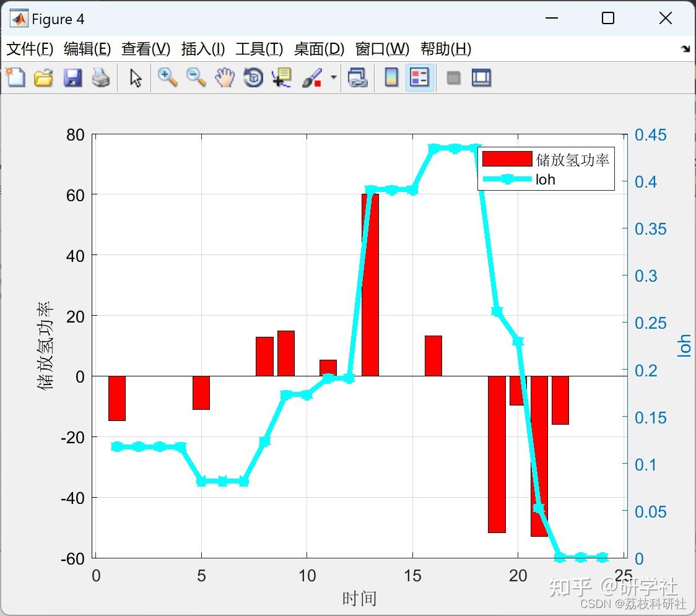This screenshot has height=616, width=696.
Task: Open the 窗口(W) menu
Action: (x=382, y=49)
